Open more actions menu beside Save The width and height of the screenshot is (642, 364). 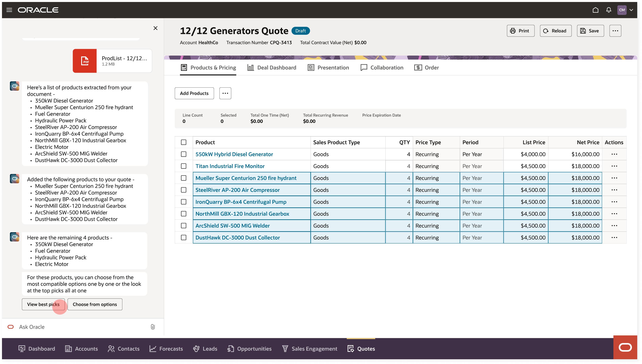click(x=615, y=31)
